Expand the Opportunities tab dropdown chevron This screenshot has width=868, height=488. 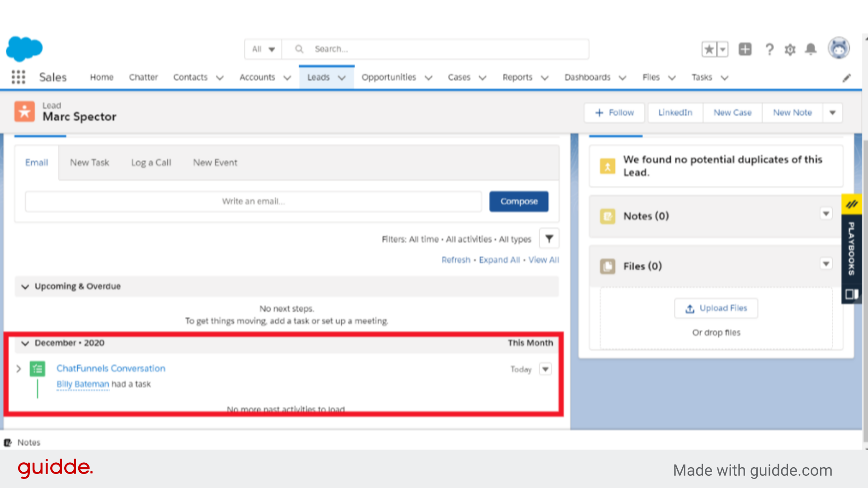click(x=429, y=78)
